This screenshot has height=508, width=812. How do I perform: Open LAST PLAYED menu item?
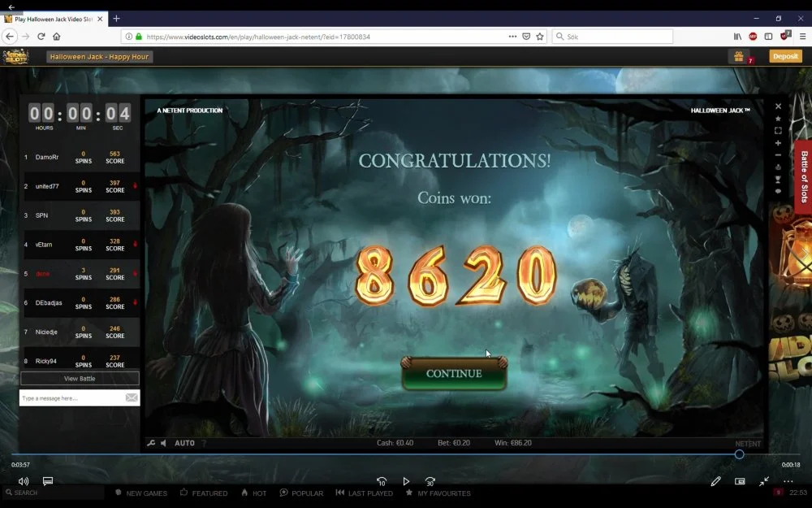pyautogui.click(x=364, y=493)
